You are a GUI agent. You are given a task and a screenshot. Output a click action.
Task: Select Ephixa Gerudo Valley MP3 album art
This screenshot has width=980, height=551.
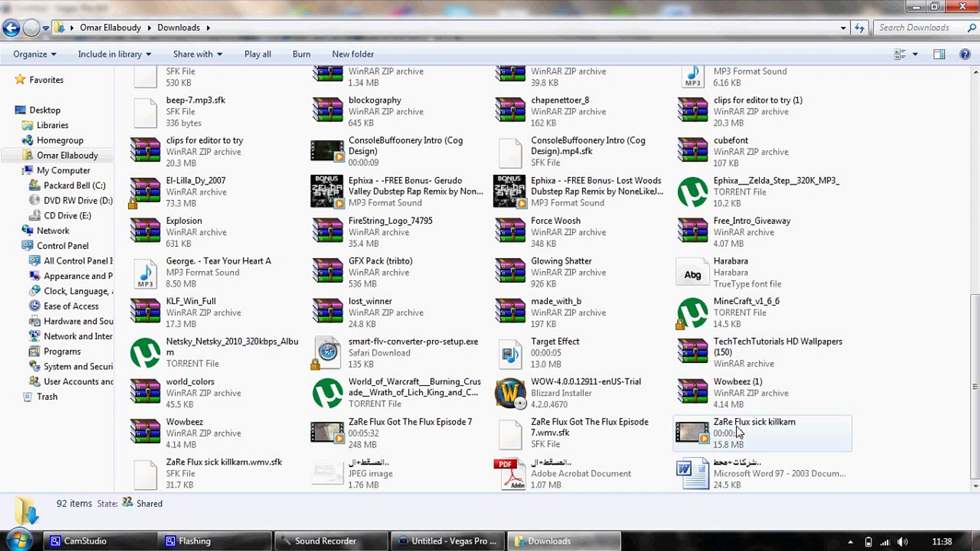click(x=328, y=191)
